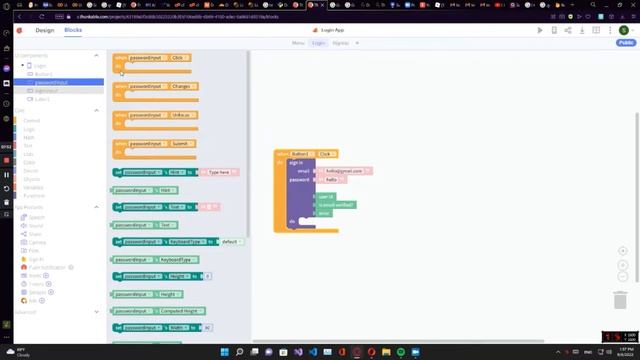The image size is (640, 360).
Task: Open Click dropdown on Button1 canvas block
Action: [327, 154]
